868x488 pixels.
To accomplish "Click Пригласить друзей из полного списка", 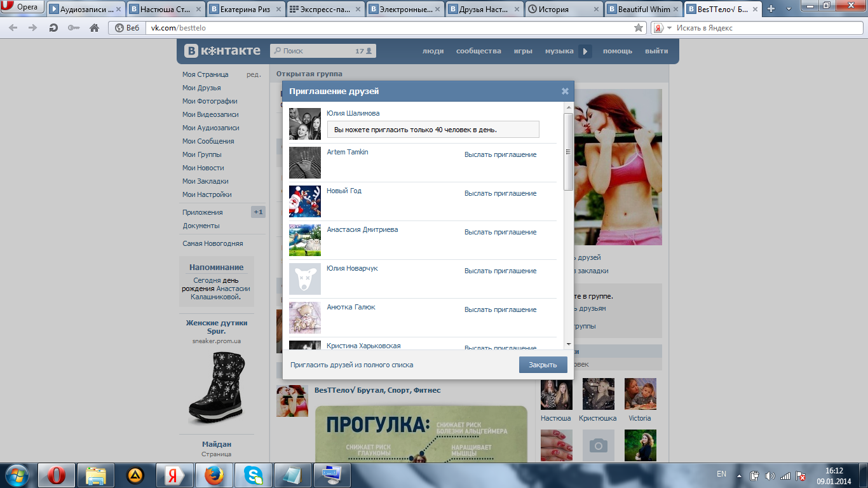I will coord(351,365).
